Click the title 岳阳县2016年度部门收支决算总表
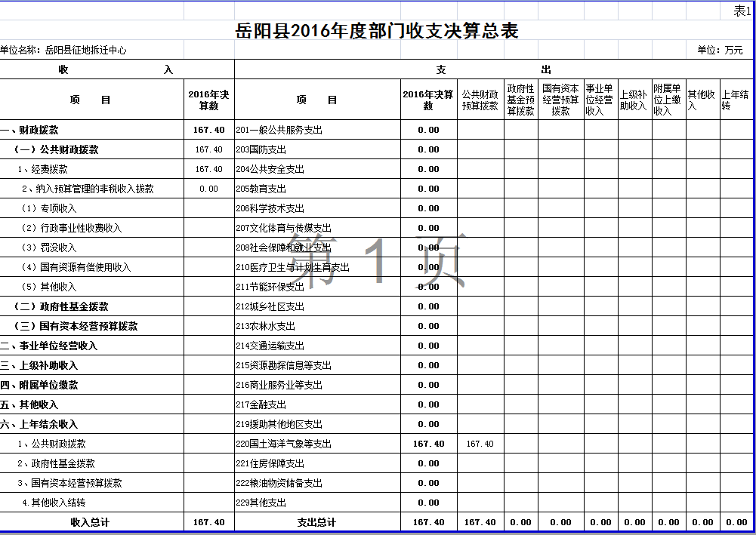 coord(377,31)
